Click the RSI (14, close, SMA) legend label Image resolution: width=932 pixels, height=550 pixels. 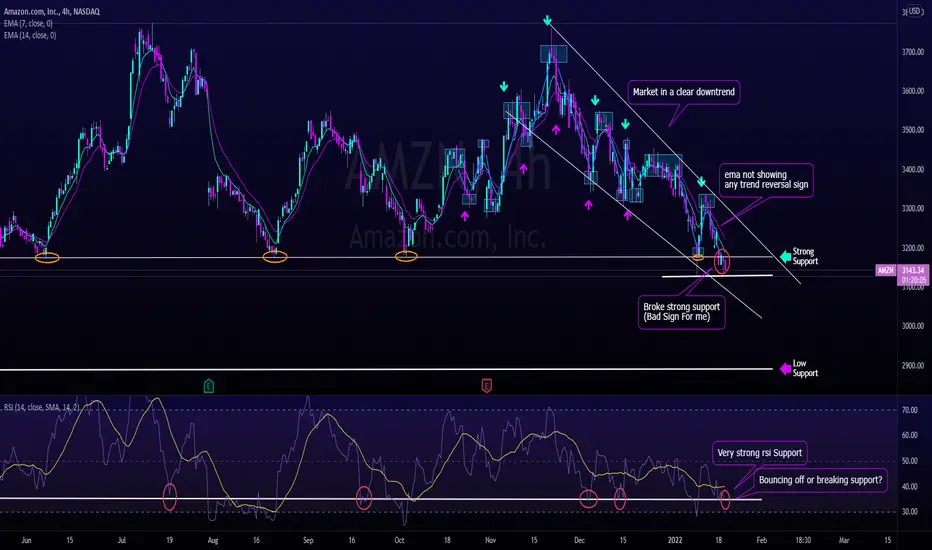(x=42, y=407)
